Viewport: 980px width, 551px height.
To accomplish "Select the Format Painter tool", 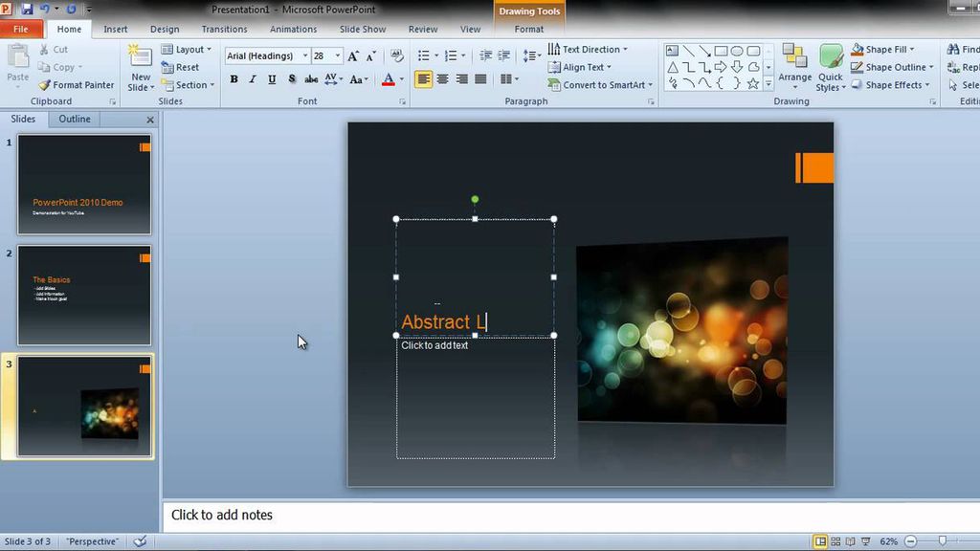I will 77,85.
